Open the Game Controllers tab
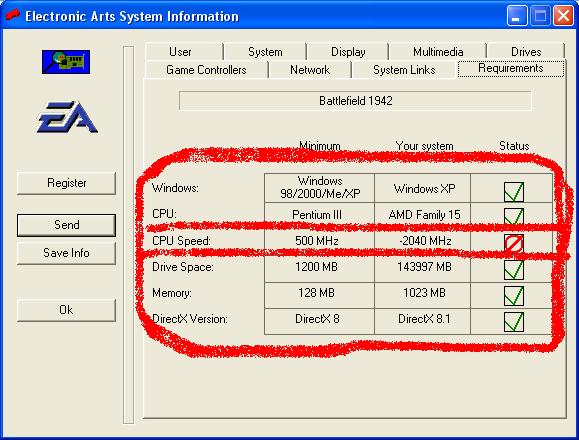This screenshot has height=440, width=579. tap(206, 70)
